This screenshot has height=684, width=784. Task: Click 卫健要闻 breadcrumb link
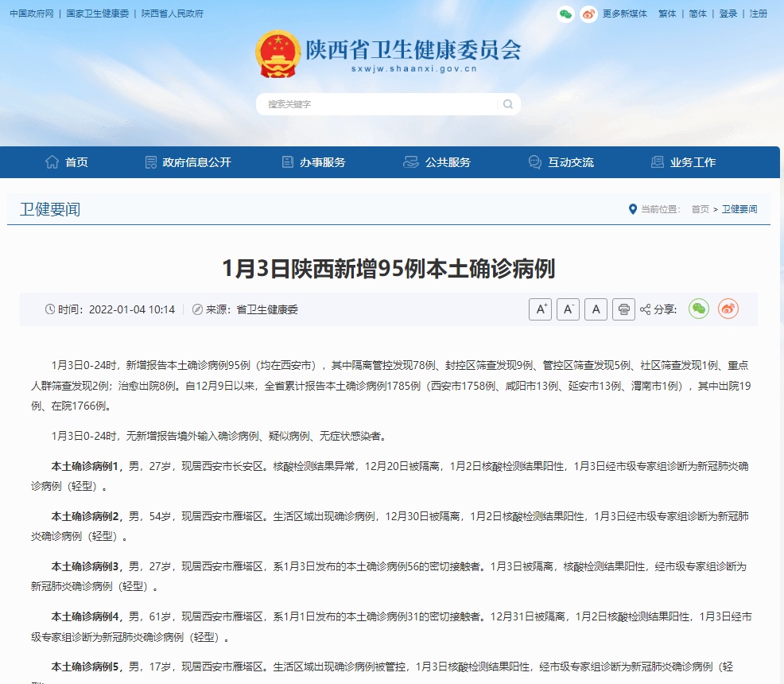click(x=739, y=209)
